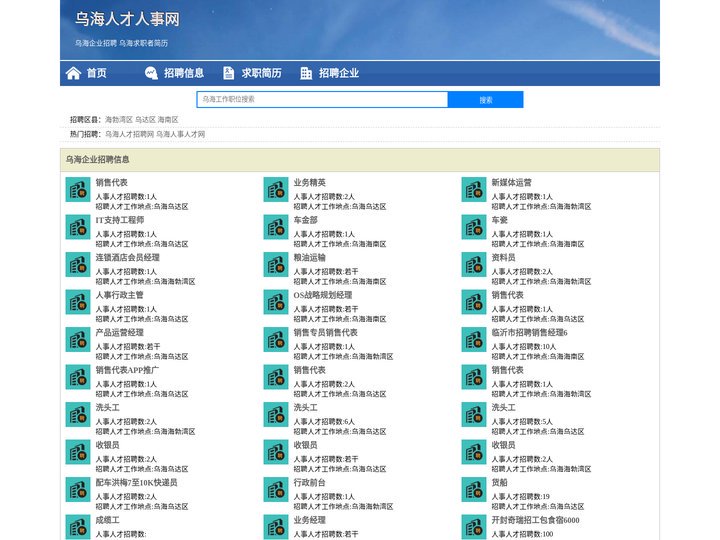Click the job icon beside 人事行政主管
720x540 pixels.
point(78,302)
